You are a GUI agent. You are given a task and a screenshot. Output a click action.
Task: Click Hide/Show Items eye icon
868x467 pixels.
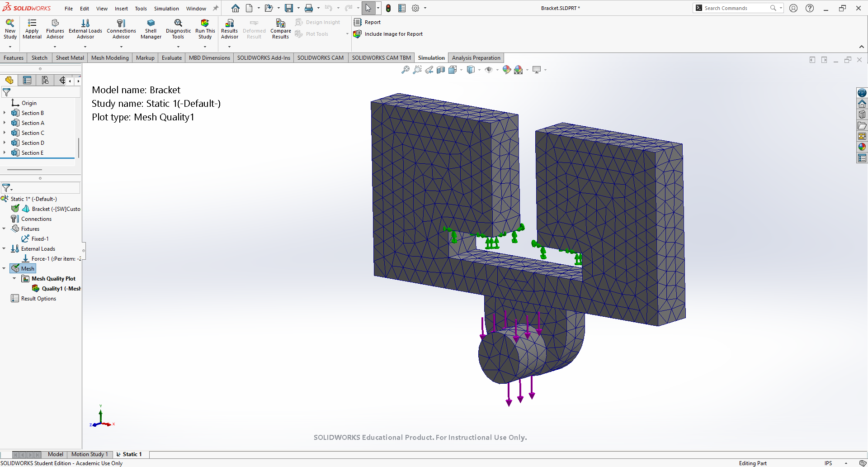[489, 70]
